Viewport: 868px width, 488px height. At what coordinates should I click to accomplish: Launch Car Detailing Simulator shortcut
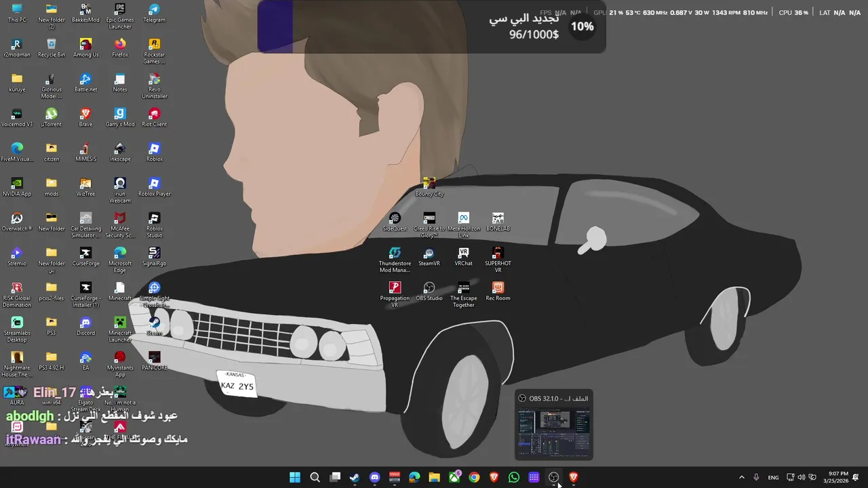click(85, 225)
